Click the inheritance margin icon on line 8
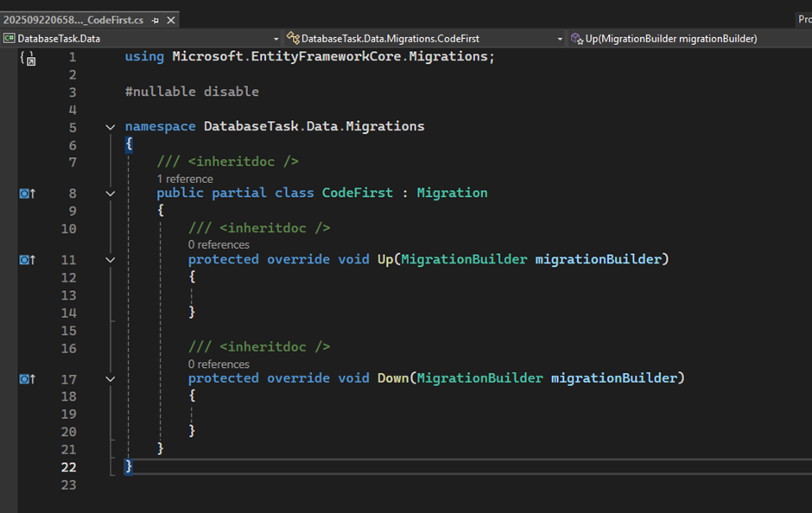Viewport: 812px width, 513px height. pos(26,193)
